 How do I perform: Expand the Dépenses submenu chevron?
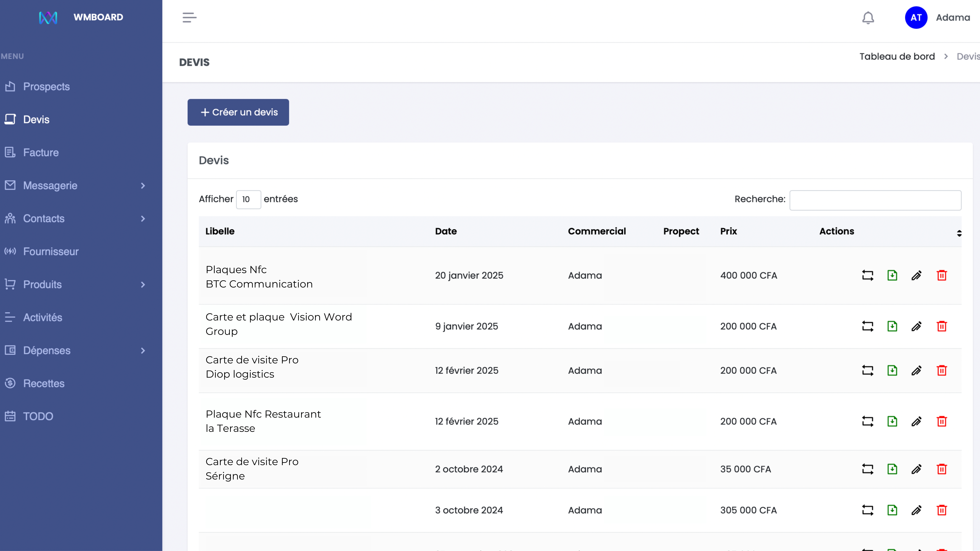143,351
